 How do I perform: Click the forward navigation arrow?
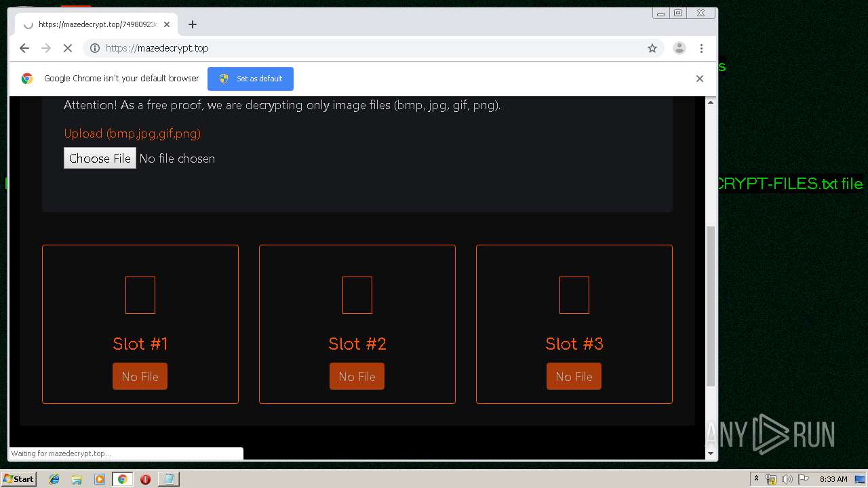point(46,48)
